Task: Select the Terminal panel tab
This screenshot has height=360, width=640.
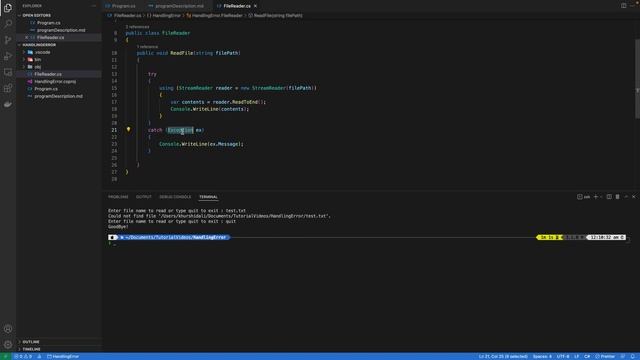Action: (208, 197)
